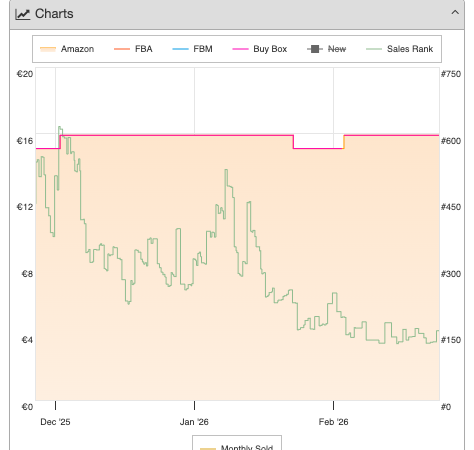Click the #750 rank axis label
474x450 pixels.
pos(451,74)
